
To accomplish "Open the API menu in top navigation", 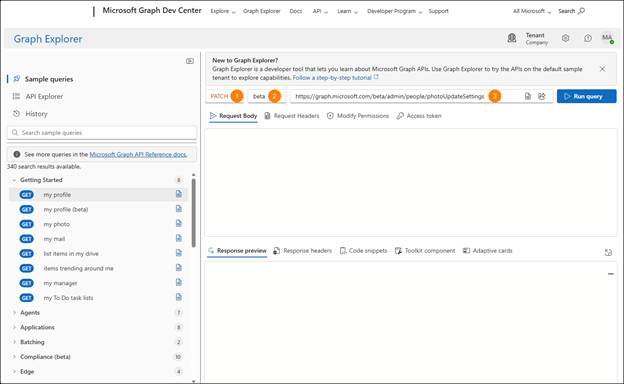I will [320, 11].
